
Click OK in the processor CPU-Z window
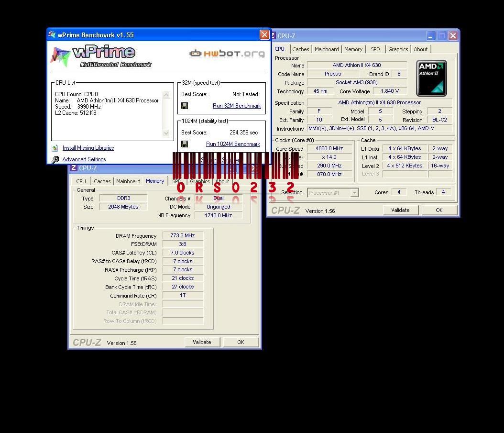click(439, 210)
